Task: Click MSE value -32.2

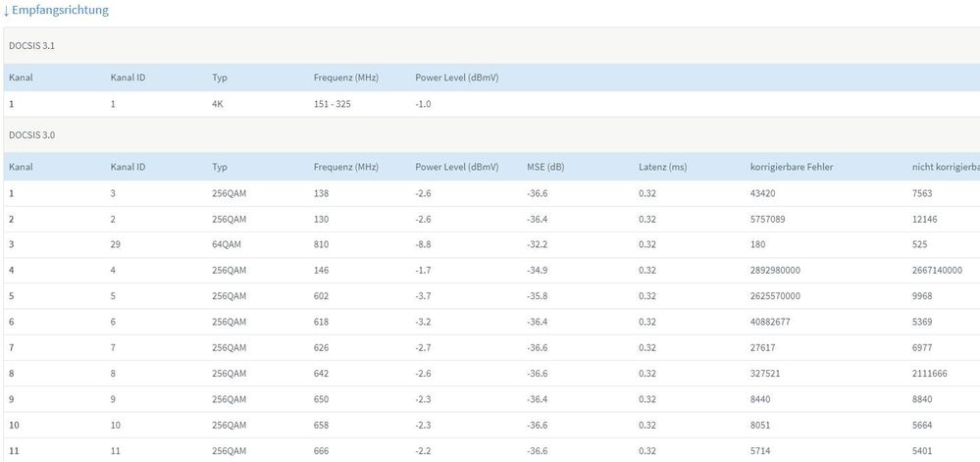Action: [537, 244]
